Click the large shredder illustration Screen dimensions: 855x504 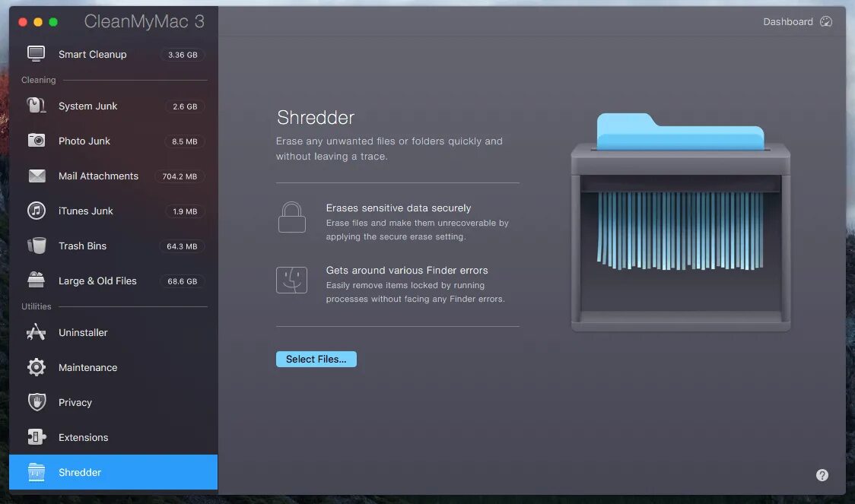(x=681, y=222)
